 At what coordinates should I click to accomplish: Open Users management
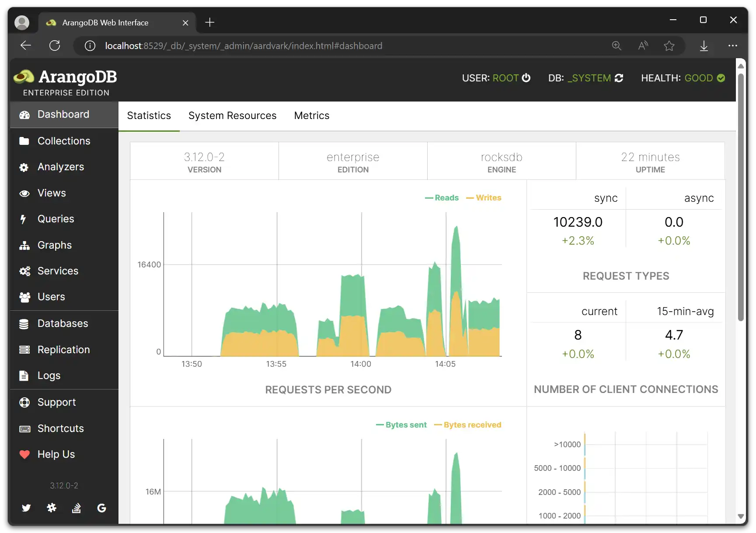[x=64, y=297]
